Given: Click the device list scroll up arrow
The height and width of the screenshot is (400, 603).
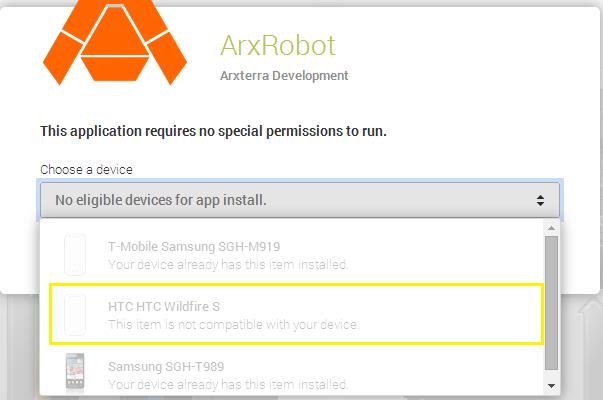Looking at the screenshot, I should [x=551, y=228].
